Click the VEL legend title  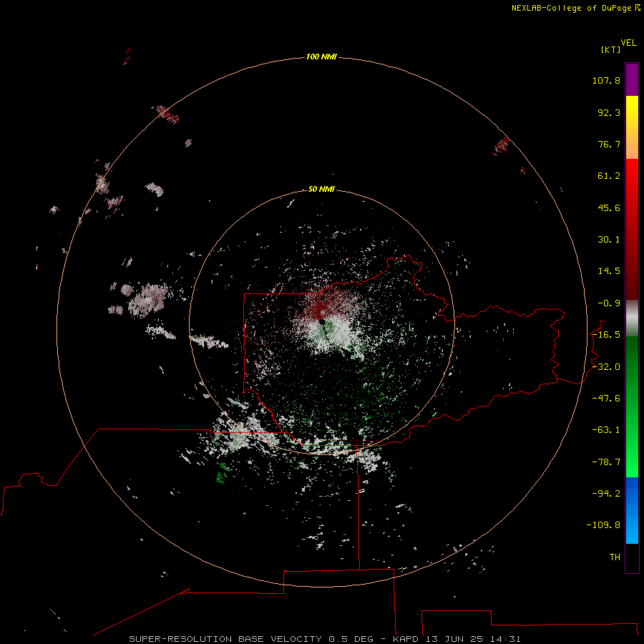629,43
